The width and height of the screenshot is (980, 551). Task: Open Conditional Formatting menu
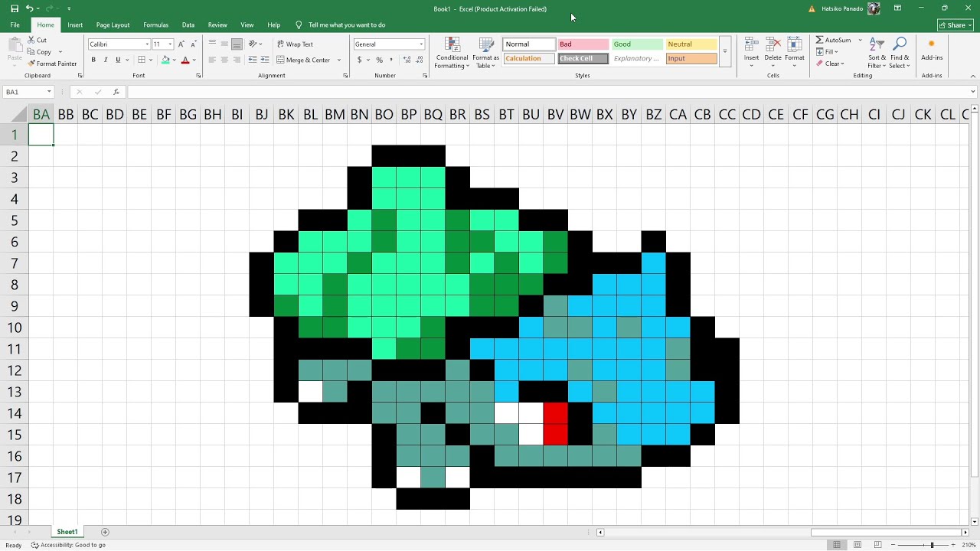tap(452, 52)
